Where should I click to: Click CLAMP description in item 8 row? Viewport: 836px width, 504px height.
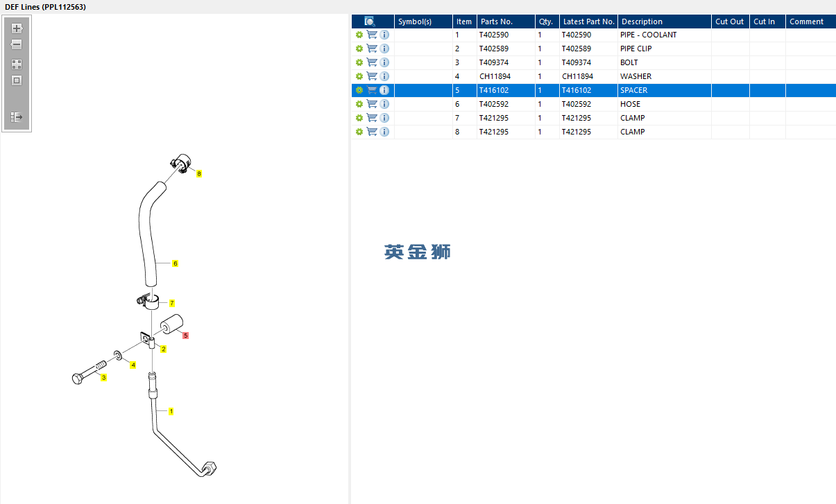665,132
